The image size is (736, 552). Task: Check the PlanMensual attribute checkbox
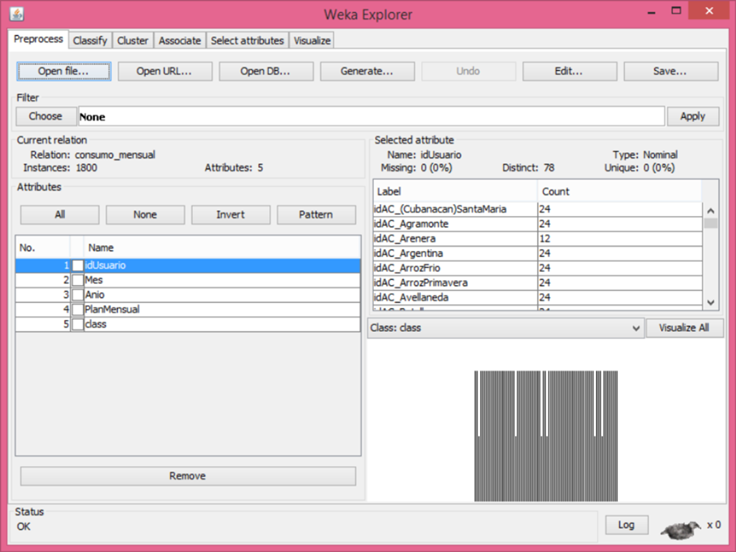coord(77,310)
